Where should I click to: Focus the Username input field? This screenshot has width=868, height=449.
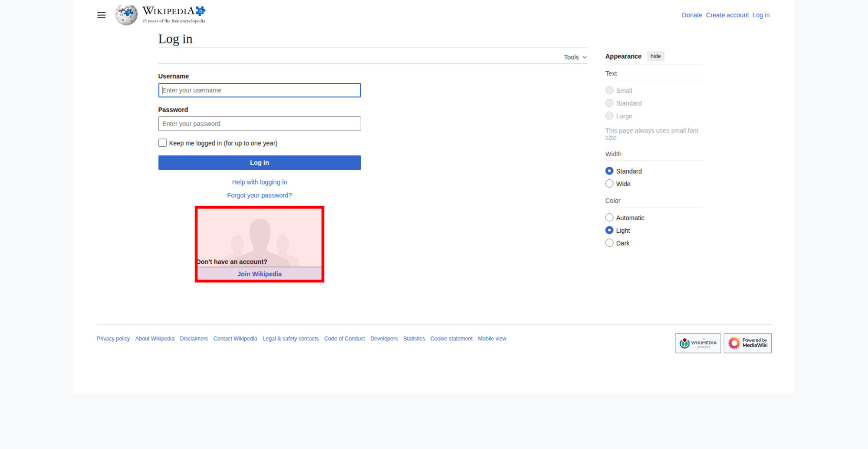pos(260,90)
